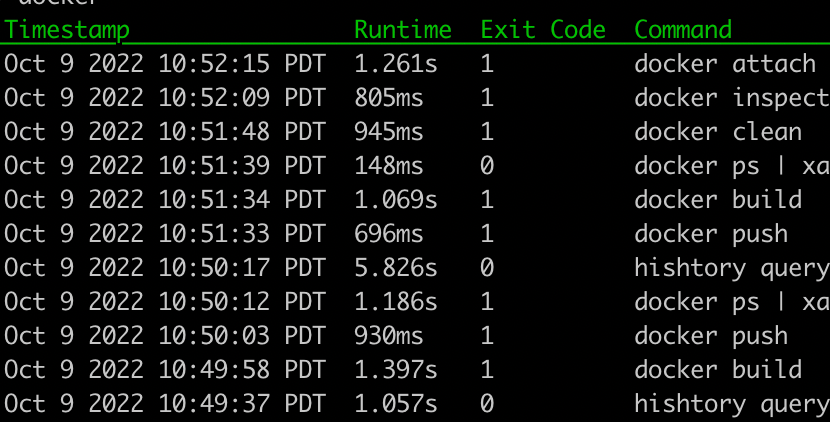Click the Exit Code column header
Screen dimensions: 830x422
(x=543, y=29)
